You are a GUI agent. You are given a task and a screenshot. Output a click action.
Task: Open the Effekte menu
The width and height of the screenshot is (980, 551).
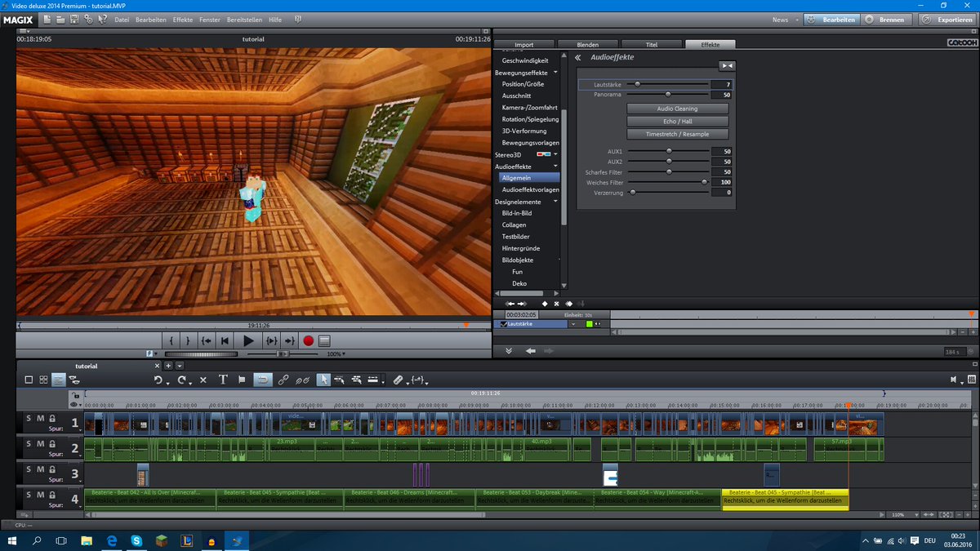tap(183, 19)
